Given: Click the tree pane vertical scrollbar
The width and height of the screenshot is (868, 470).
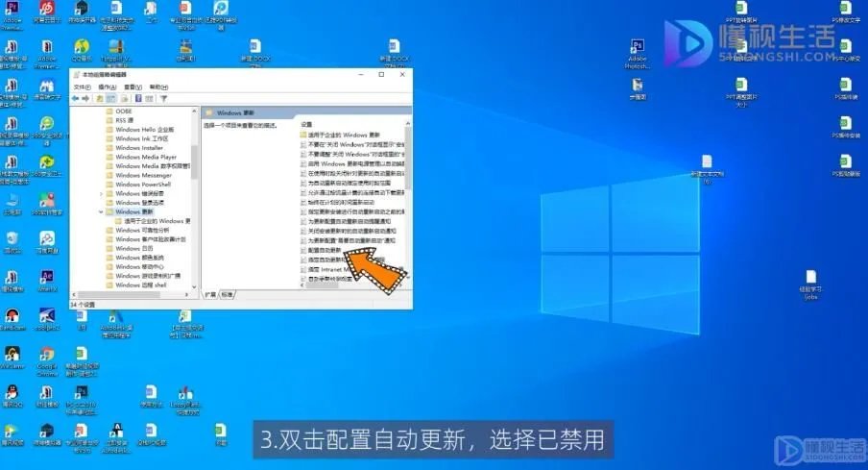Looking at the screenshot, I should point(194,161).
